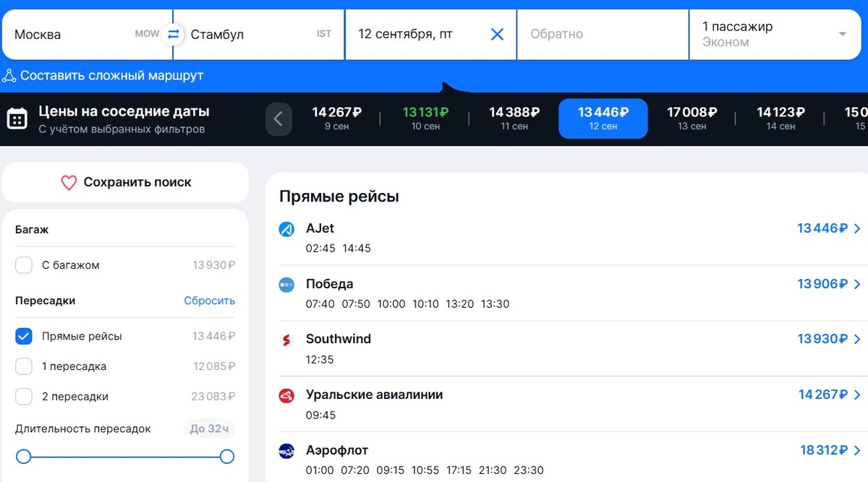868x482 pixels.
Task: Check the 2 пересадки filter
Action: [x=24, y=396]
